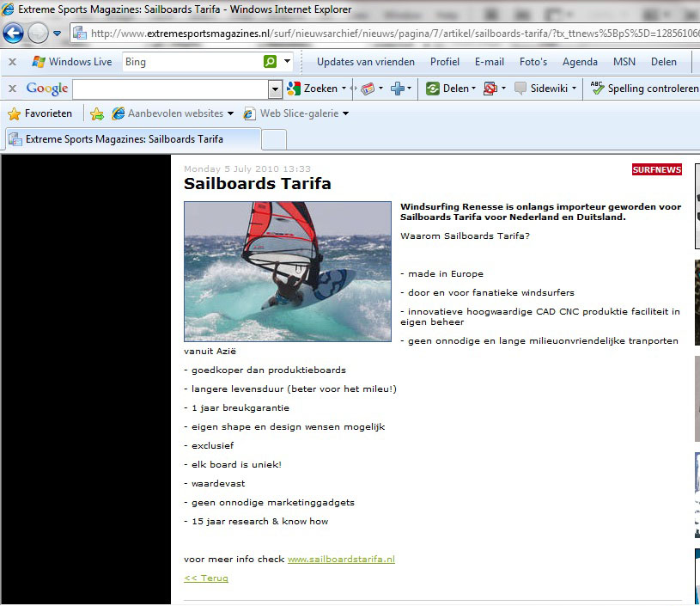Viewport: 700px width, 606px height.
Task: Click the windsurfer photo thumbnail
Action: (288, 272)
